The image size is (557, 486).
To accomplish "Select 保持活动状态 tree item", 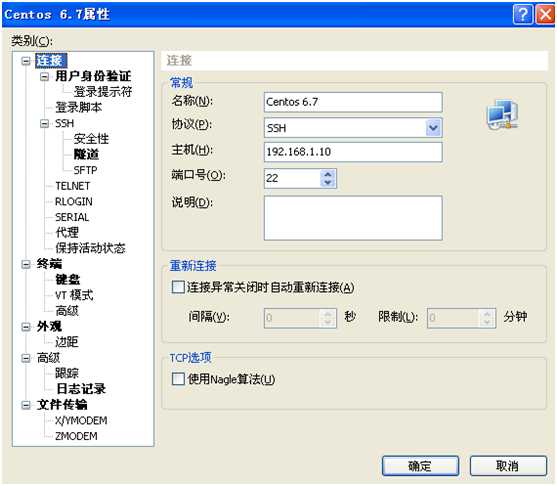I will pos(90,248).
